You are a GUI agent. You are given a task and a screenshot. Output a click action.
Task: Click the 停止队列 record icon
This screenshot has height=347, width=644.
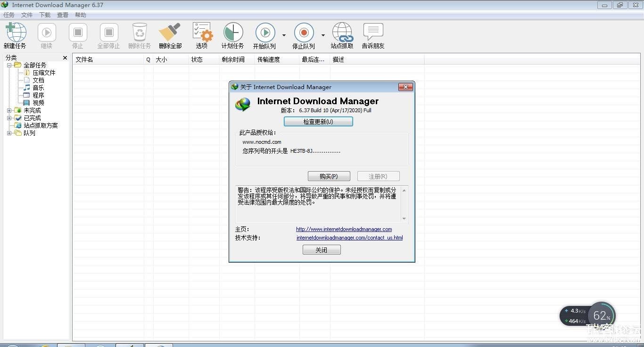304,33
